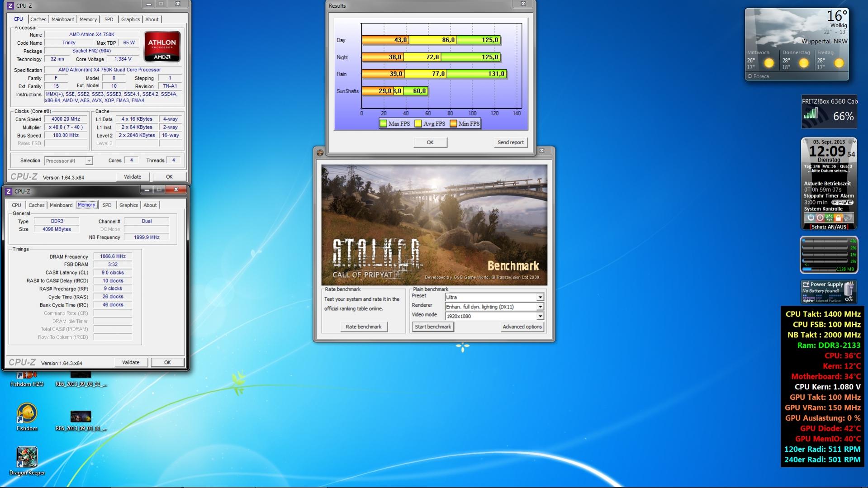Open the Fishdom H2O desktop shortcut
The height and width of the screenshot is (488, 868).
pyautogui.click(x=27, y=379)
